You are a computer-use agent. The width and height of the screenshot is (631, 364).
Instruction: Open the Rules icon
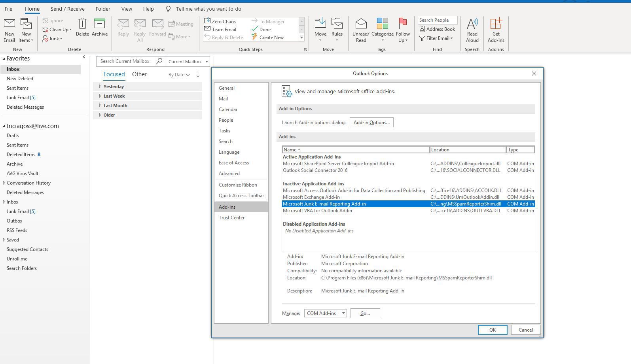[337, 24]
